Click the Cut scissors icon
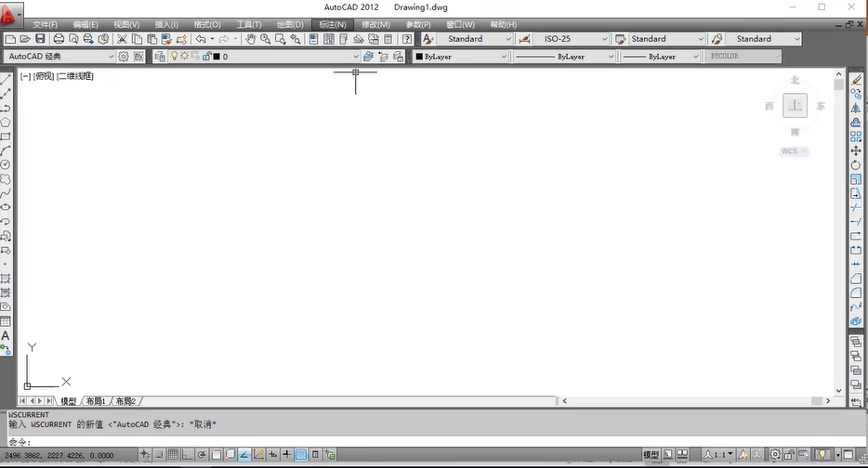The height and width of the screenshot is (468, 868). (122, 39)
